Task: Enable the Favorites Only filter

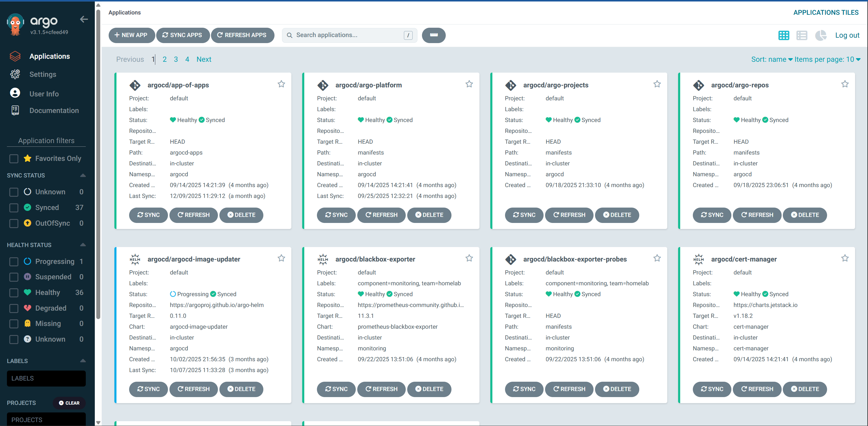Action: (14, 158)
